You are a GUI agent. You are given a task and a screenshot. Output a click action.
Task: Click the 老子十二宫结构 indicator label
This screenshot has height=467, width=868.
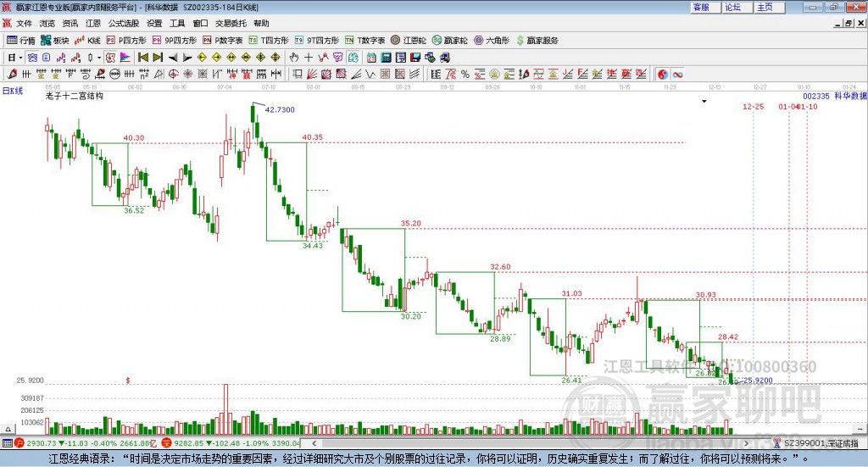click(x=75, y=96)
